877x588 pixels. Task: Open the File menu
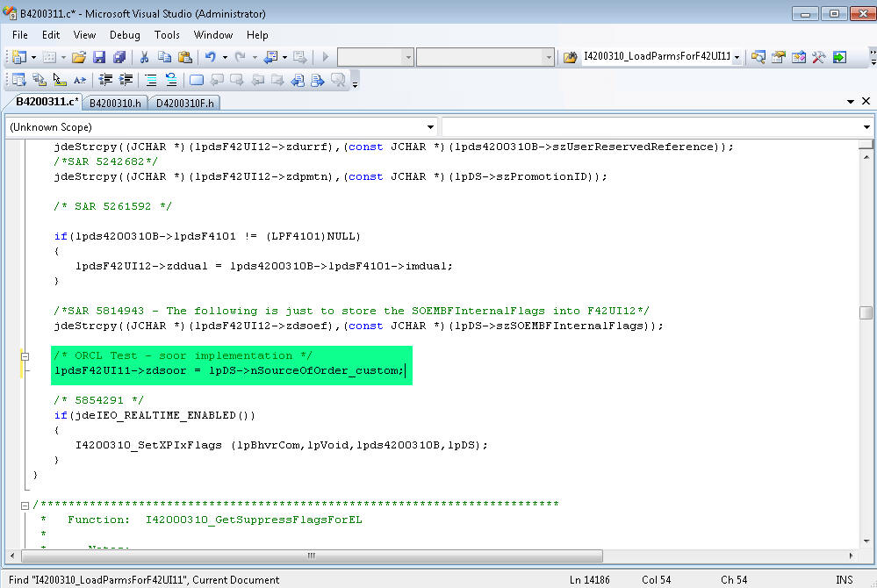pyautogui.click(x=19, y=34)
